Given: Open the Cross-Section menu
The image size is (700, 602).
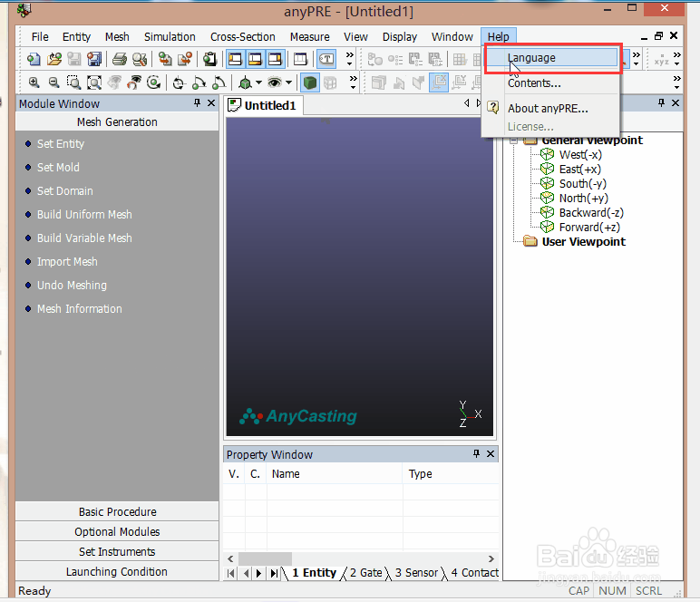Looking at the screenshot, I should [x=242, y=36].
